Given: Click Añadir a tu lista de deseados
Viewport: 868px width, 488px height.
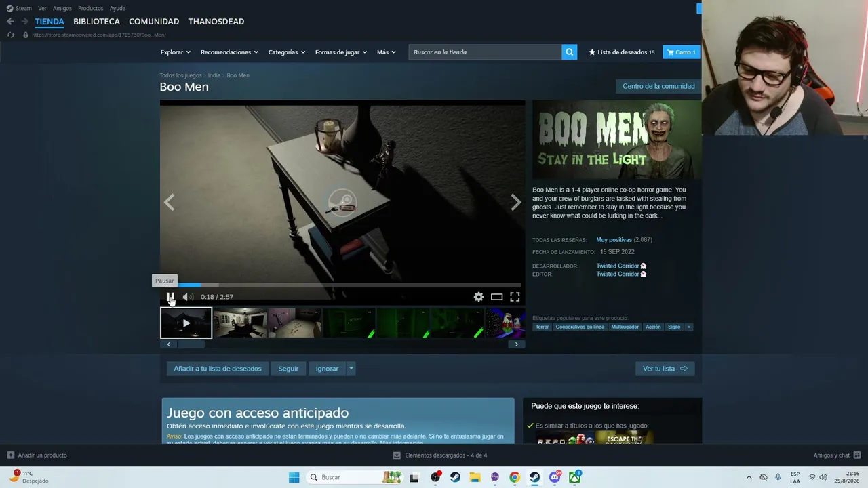Looking at the screenshot, I should coord(218,369).
